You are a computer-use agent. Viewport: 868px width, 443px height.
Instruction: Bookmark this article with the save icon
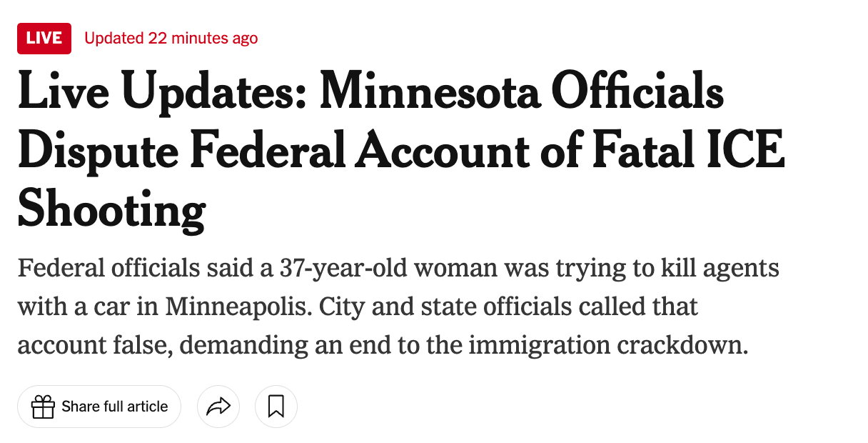coord(276,407)
